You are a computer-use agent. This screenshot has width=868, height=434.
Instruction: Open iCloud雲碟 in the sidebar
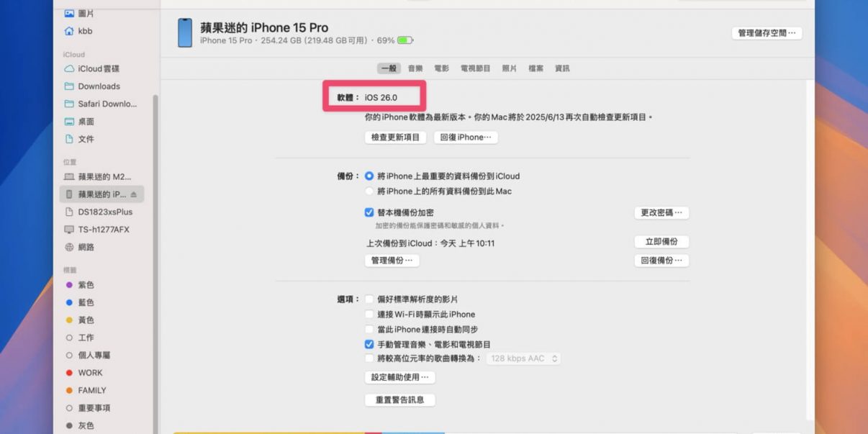(98, 68)
